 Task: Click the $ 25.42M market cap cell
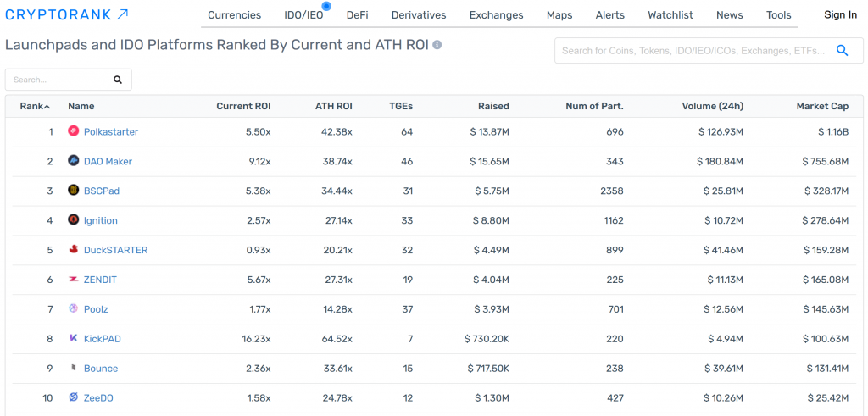tap(827, 397)
